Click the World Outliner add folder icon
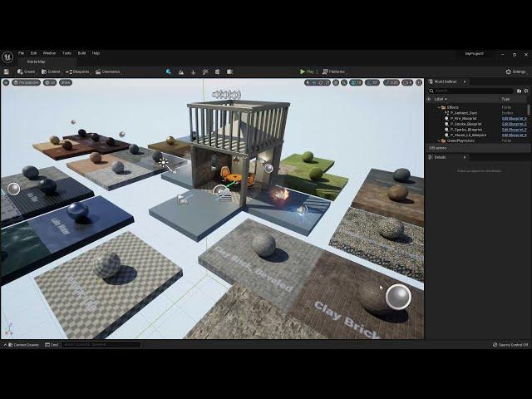This screenshot has height=399, width=532. [519, 91]
